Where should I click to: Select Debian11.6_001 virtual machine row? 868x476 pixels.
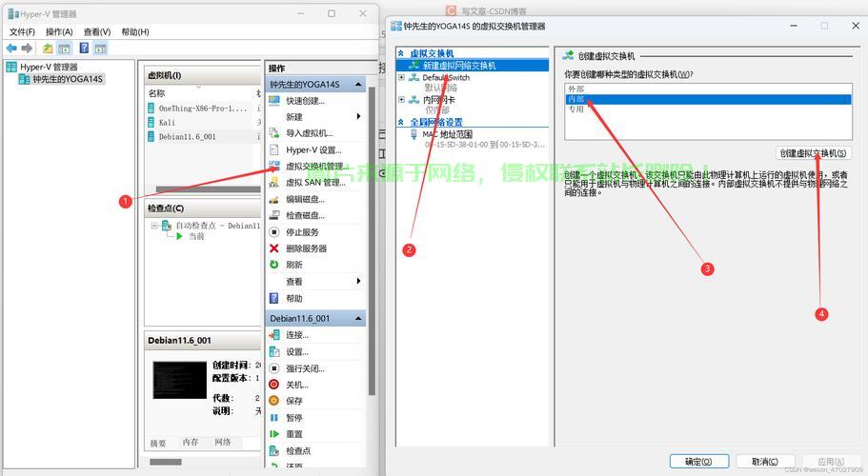pyautogui.click(x=203, y=136)
